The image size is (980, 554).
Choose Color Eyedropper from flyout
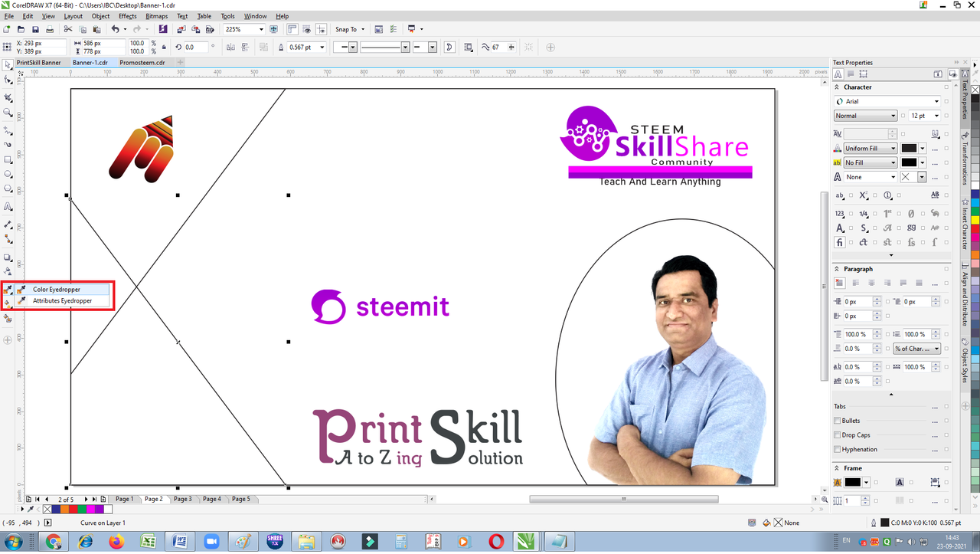pos(63,290)
